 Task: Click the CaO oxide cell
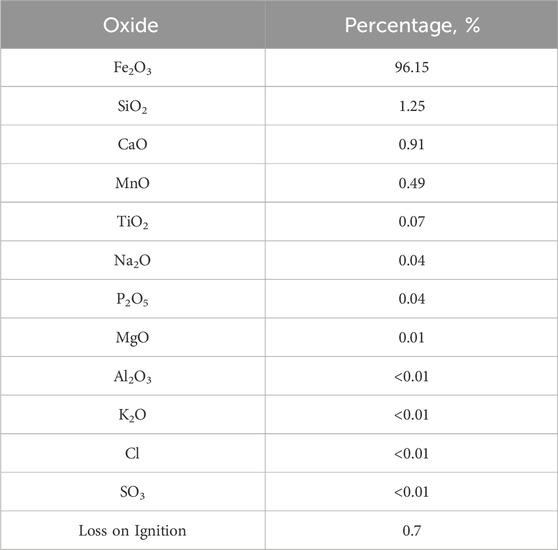[132, 144]
